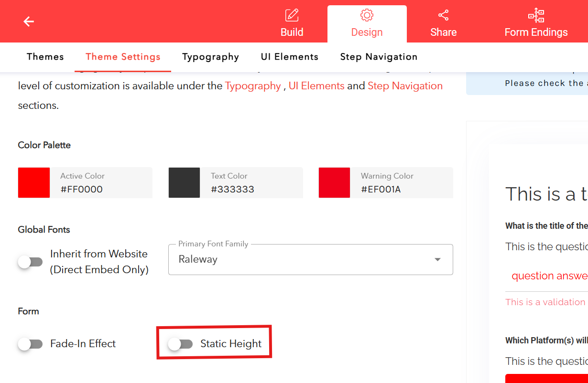Click the Design gear icon

(367, 15)
